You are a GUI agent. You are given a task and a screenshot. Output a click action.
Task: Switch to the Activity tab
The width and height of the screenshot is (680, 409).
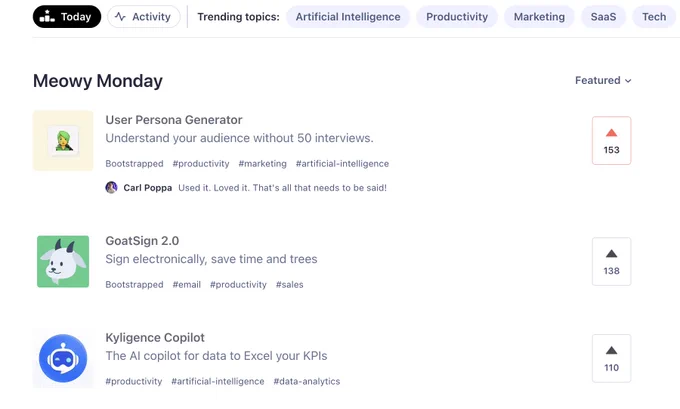pyautogui.click(x=144, y=16)
